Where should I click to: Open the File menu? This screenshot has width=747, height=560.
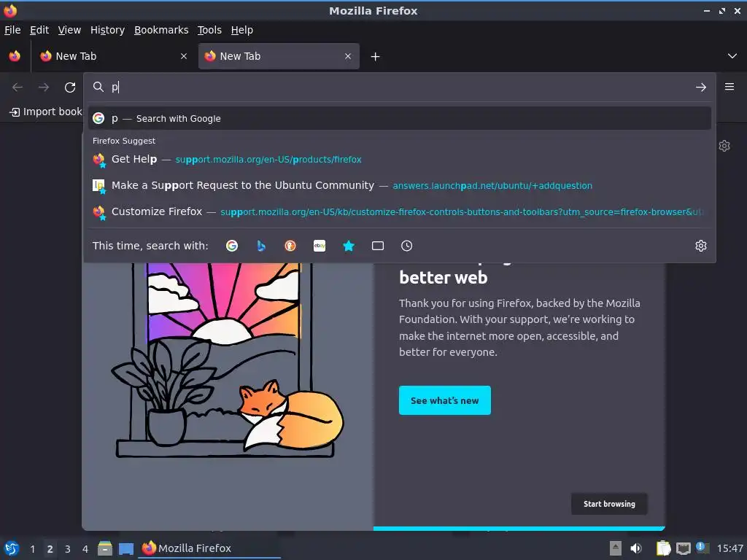pos(12,30)
